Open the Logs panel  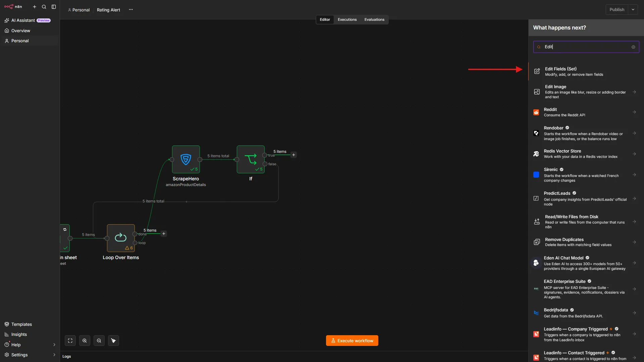[x=66, y=356]
